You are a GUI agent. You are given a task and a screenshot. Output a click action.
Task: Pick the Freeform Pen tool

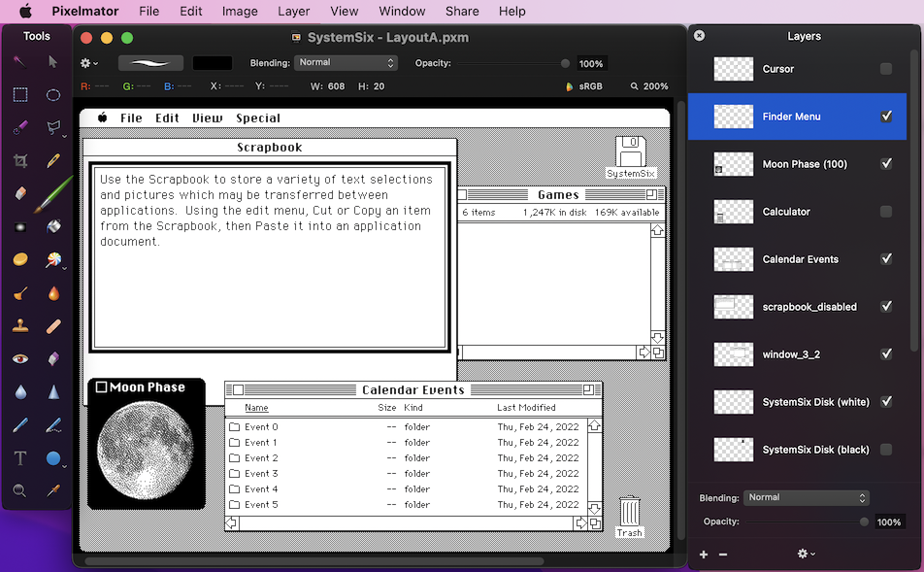tap(53, 424)
